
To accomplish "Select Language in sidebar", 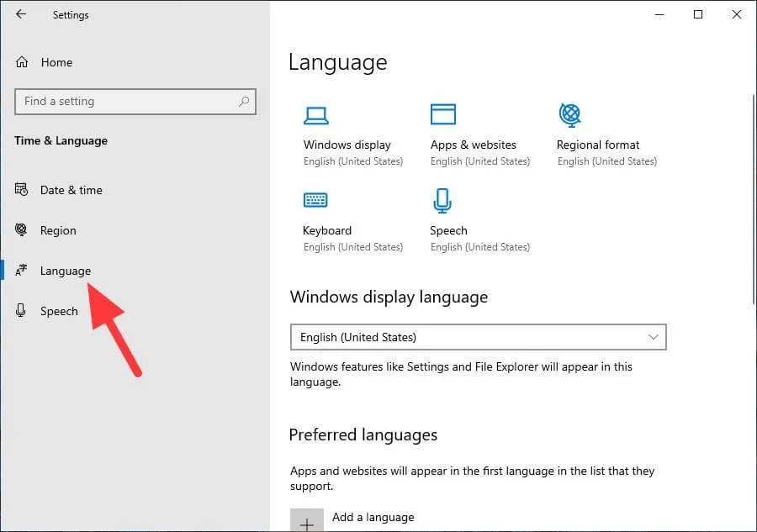I will coord(65,271).
